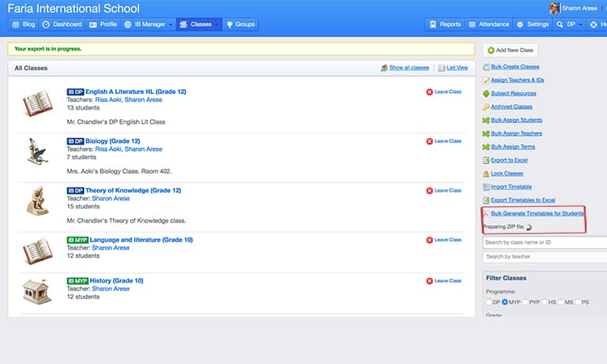Click the icon beside Bulk Assign Teachers
Viewport: 607px width, 364px height.
click(486, 133)
